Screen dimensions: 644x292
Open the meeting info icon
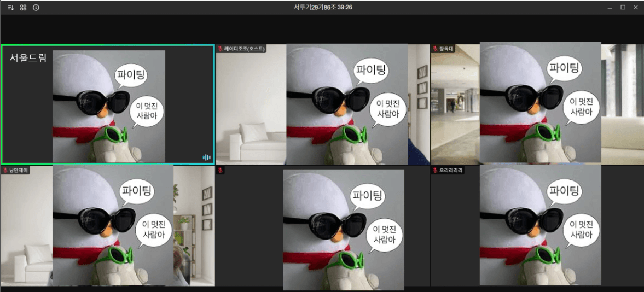pyautogui.click(x=36, y=8)
